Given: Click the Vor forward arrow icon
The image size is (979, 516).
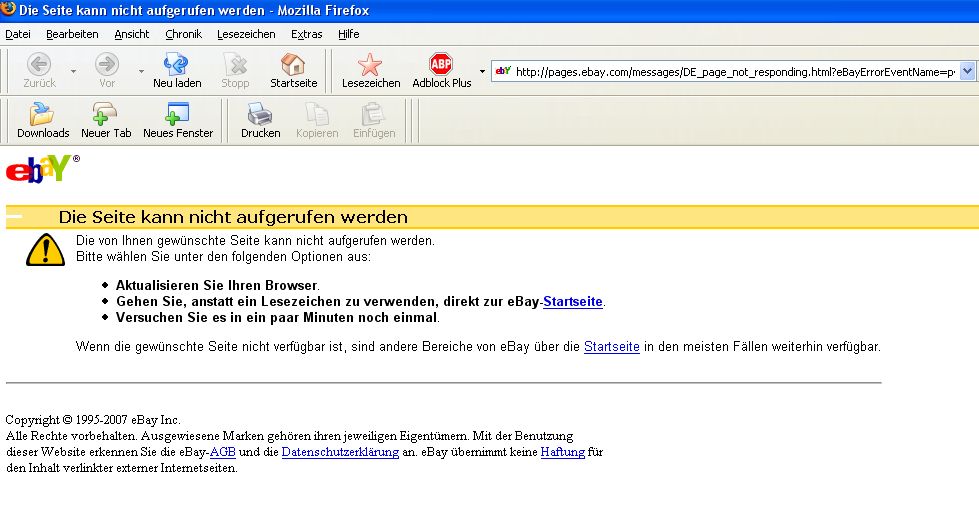Looking at the screenshot, I should click(107, 64).
